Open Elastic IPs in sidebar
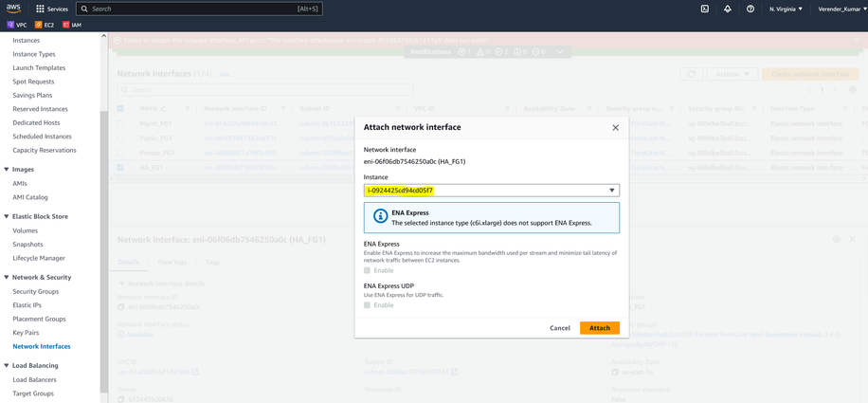This screenshot has width=868, height=403. tap(27, 305)
